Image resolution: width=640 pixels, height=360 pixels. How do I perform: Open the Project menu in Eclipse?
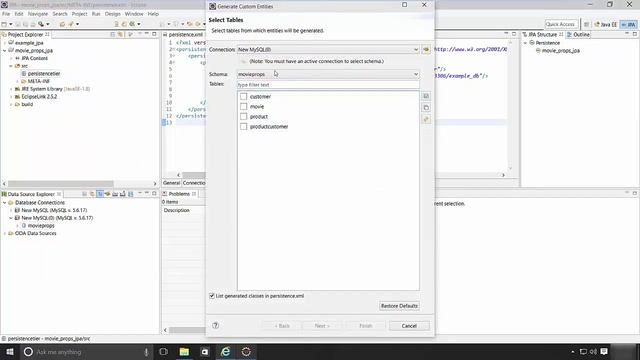click(80, 14)
